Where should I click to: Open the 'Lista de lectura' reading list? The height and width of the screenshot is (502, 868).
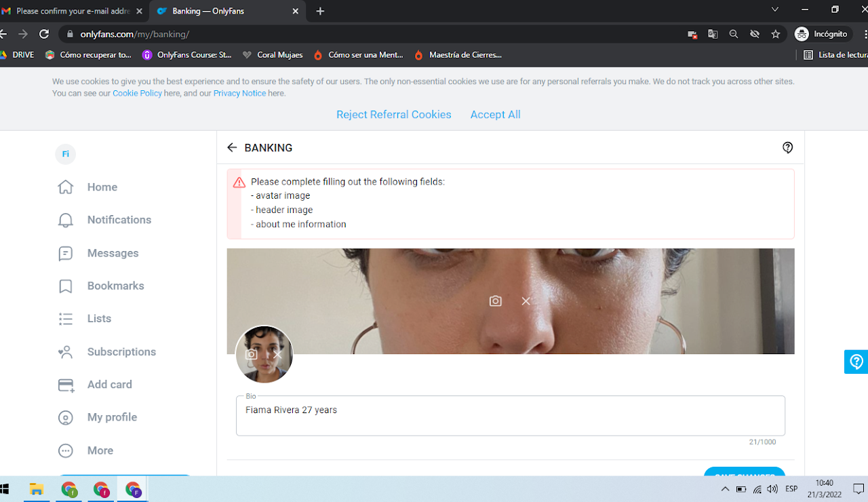[x=835, y=55]
